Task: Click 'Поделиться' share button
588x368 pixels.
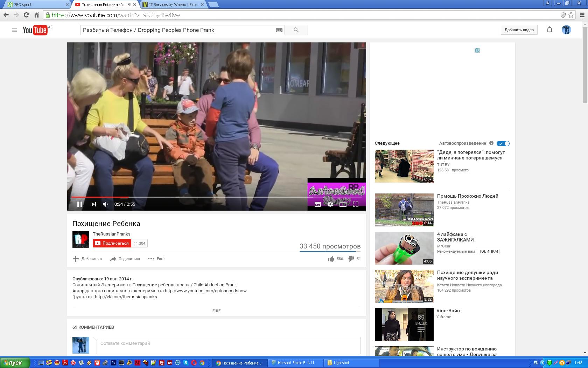Action: [125, 259]
